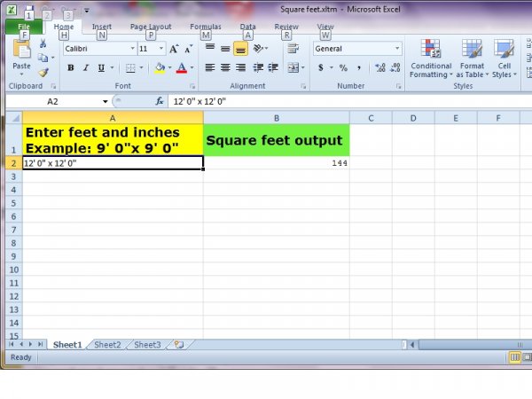
Task: Switch to the Insert ribbon tab
Action: [x=102, y=27]
